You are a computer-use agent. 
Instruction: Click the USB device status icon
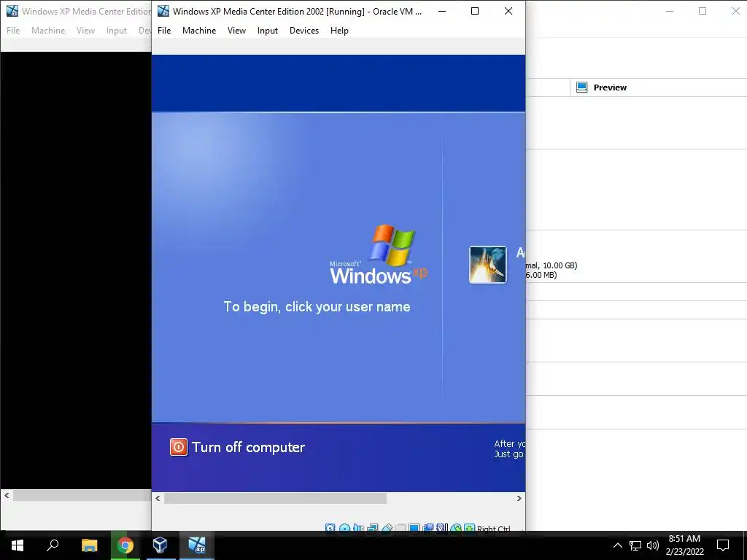click(x=387, y=528)
